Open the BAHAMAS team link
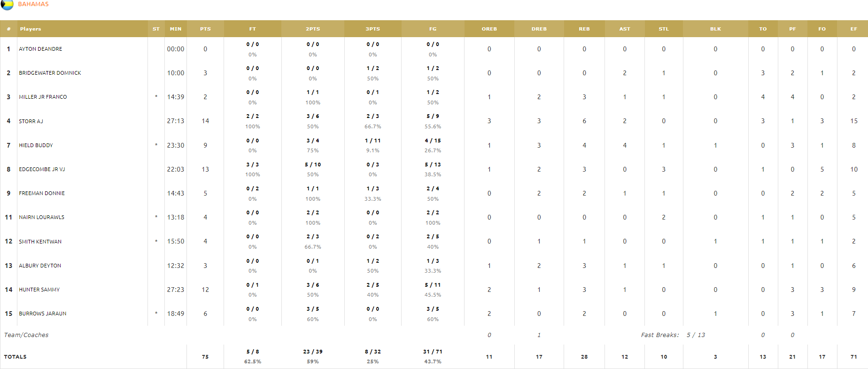The image size is (868, 369). 33,4
